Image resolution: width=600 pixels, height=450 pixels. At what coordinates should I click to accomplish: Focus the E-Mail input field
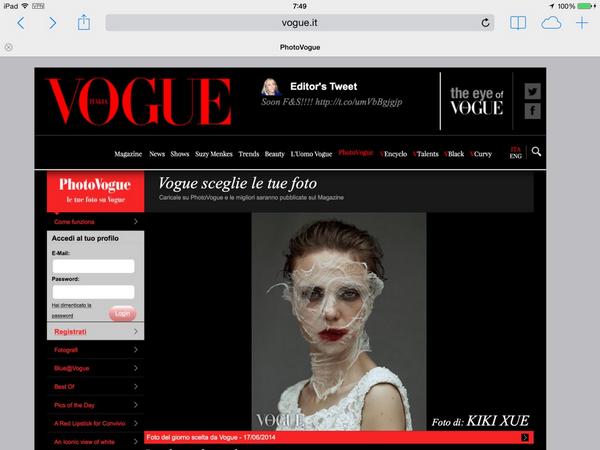coord(93,266)
